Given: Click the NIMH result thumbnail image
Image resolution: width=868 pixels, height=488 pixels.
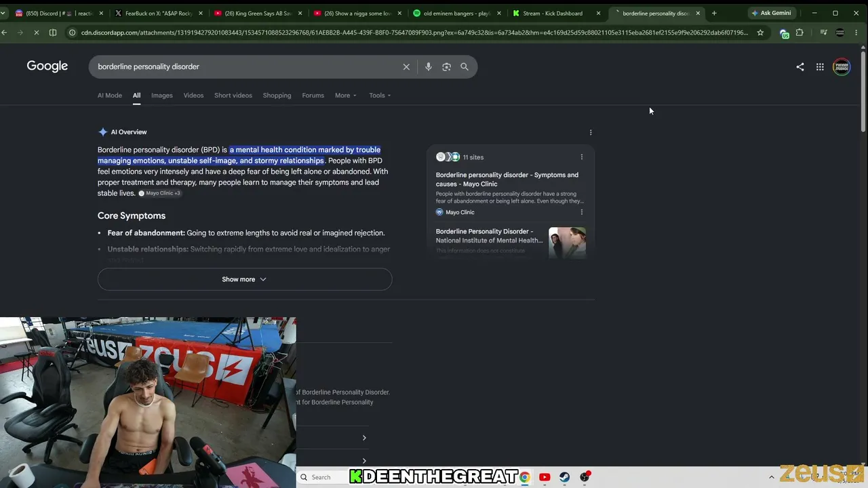Looking at the screenshot, I should click(567, 243).
